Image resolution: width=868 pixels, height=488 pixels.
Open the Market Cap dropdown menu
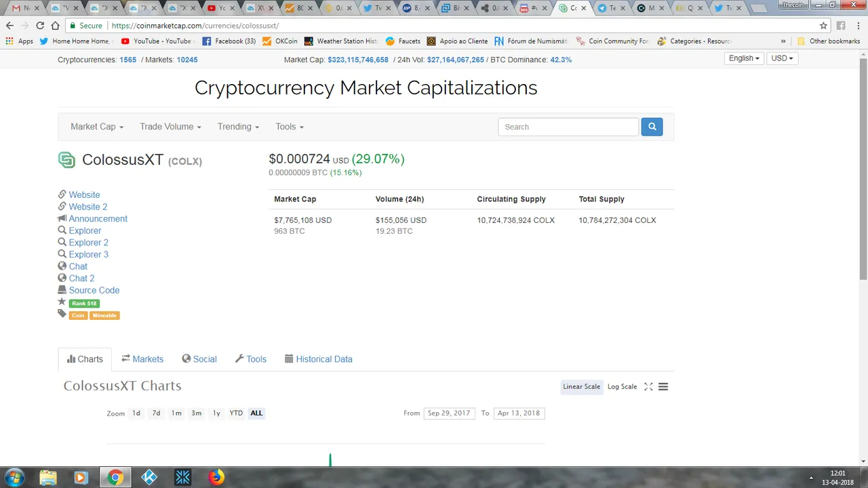(x=97, y=127)
